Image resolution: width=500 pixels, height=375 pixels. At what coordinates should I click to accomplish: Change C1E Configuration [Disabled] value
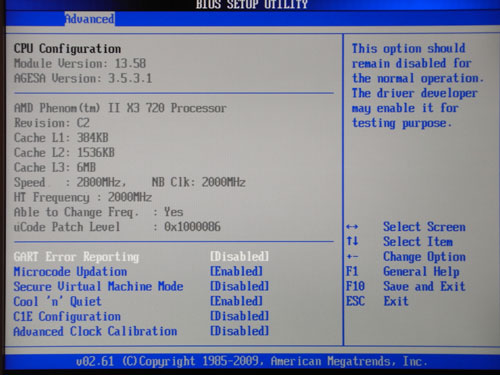pos(239,316)
